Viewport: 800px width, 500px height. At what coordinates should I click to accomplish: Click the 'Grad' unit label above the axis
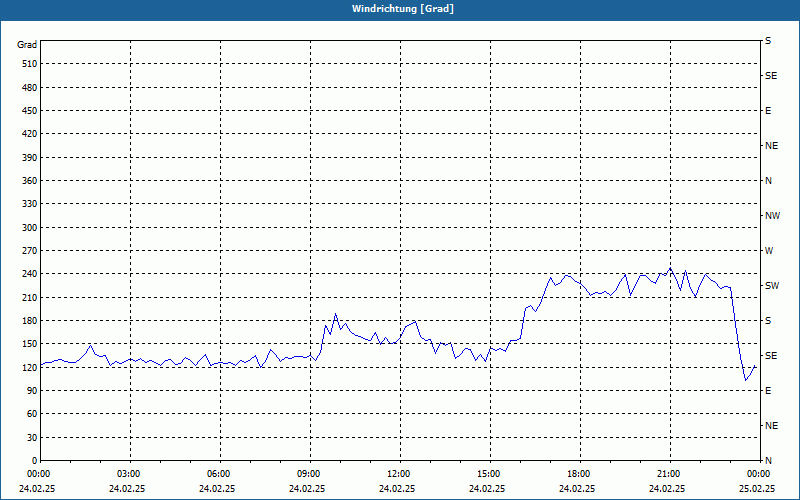27,45
